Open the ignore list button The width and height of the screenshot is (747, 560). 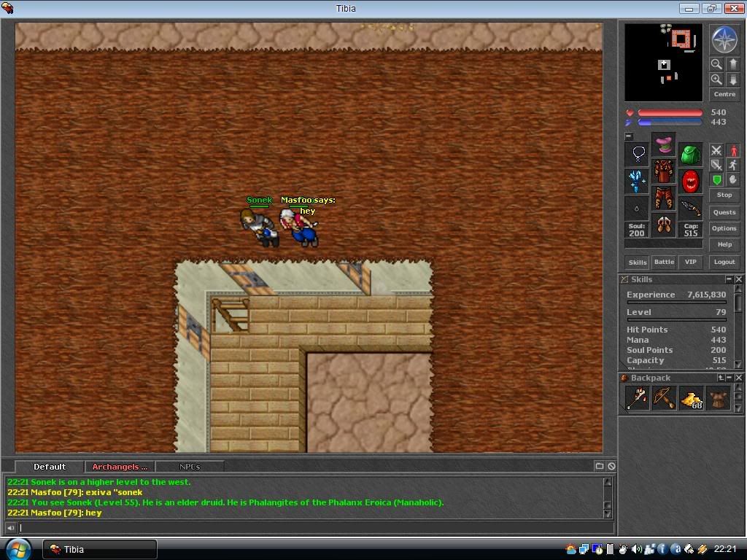tap(611, 466)
